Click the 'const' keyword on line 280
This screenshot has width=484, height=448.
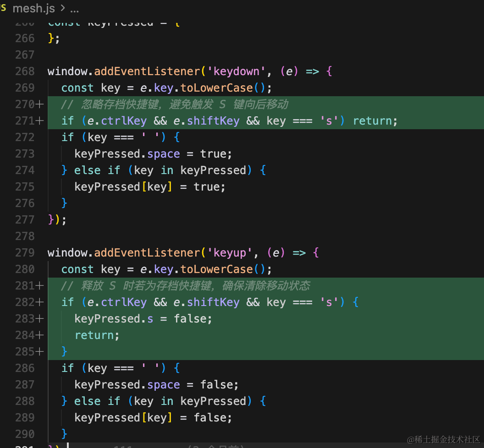point(77,269)
